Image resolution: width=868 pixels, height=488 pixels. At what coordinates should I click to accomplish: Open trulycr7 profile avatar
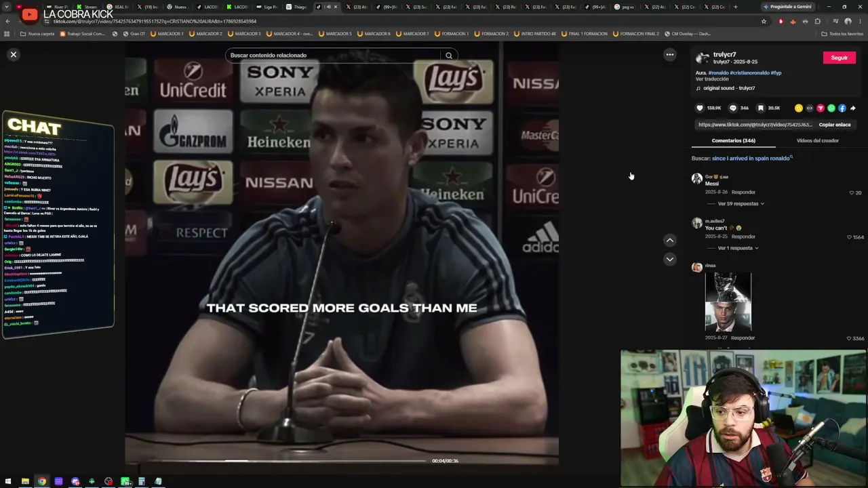coord(703,58)
